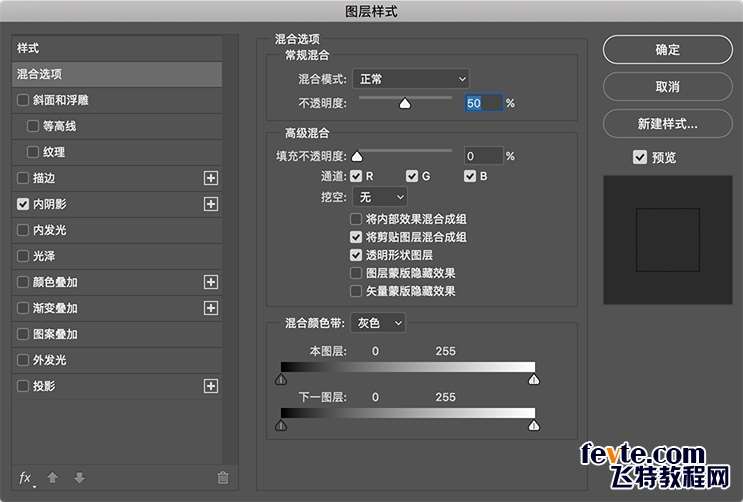Click 下一图层 black point slider
Screen dimensions: 743x502
[x=281, y=425]
